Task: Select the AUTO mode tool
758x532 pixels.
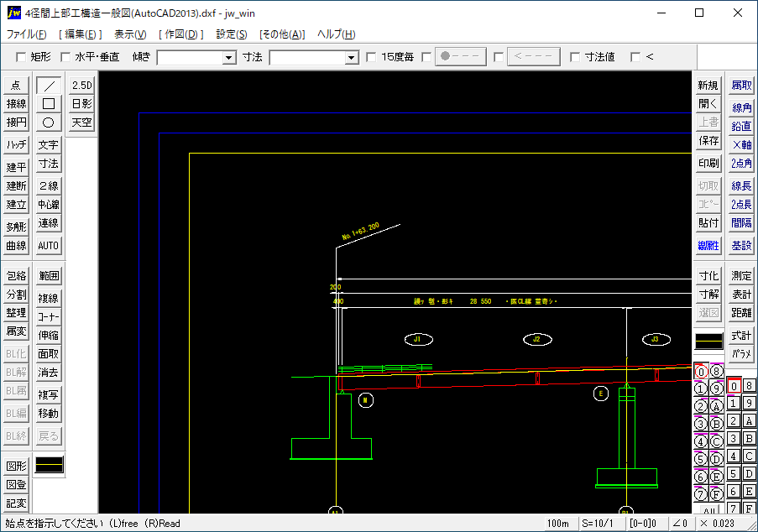Action: point(49,246)
